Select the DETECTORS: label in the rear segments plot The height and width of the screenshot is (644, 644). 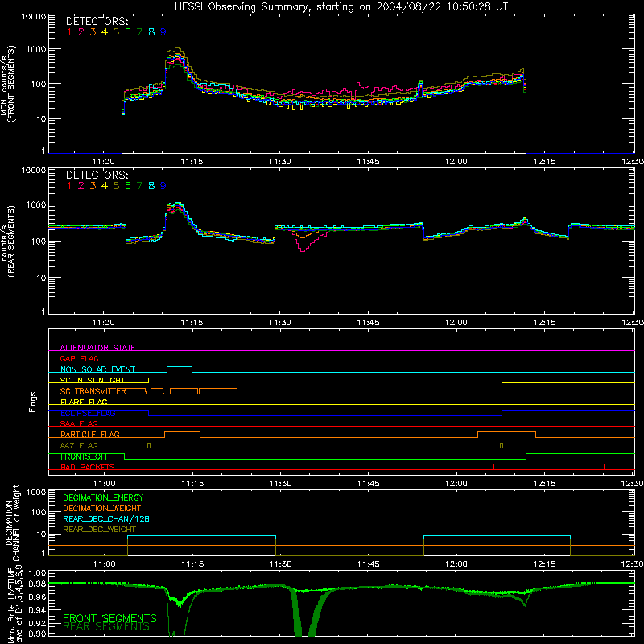click(97, 175)
